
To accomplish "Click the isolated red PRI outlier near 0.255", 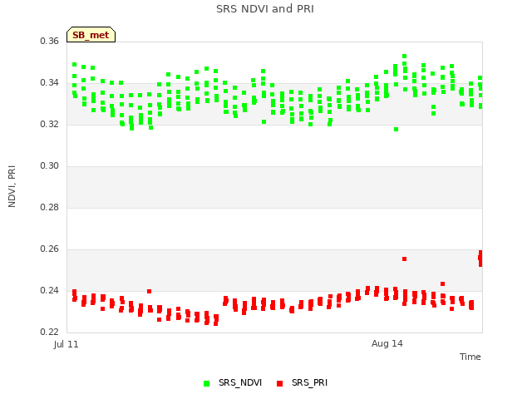I will coord(404,259).
